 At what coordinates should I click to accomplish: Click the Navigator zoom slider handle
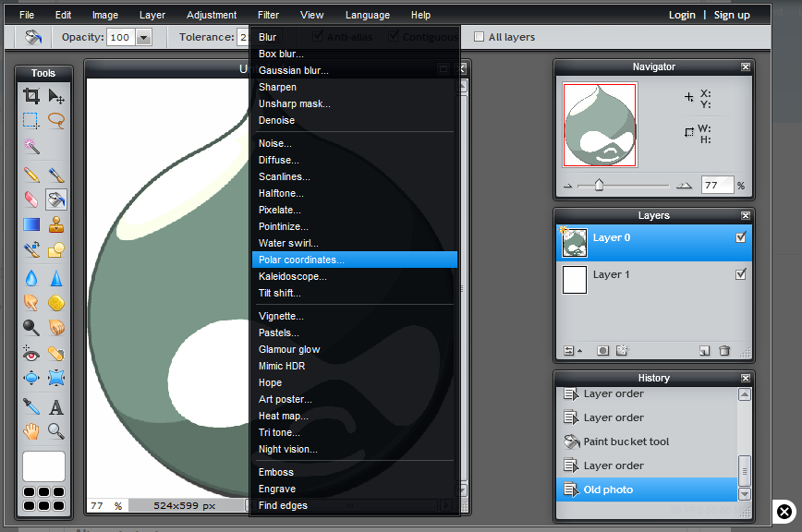(x=599, y=185)
